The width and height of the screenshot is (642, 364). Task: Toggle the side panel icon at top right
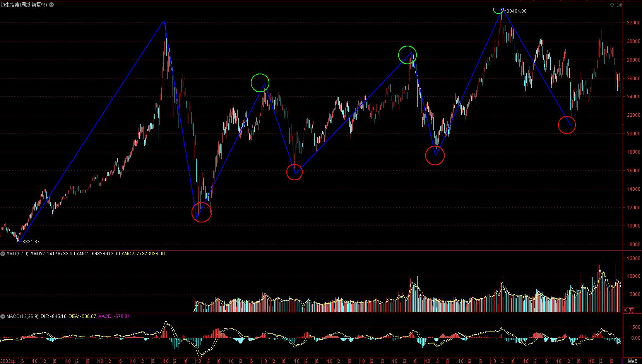[619, 5]
